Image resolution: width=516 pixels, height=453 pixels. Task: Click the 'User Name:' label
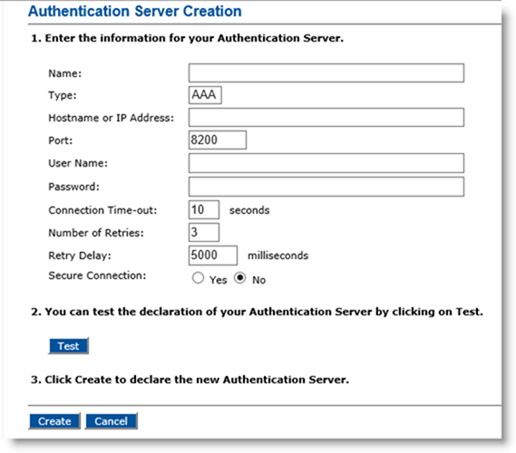point(78,163)
